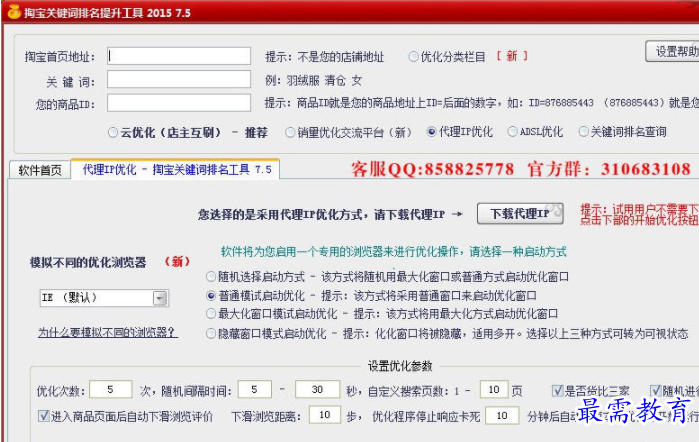Select the 销量优化交流平台 radio option
699x442 pixels.
coord(290,132)
